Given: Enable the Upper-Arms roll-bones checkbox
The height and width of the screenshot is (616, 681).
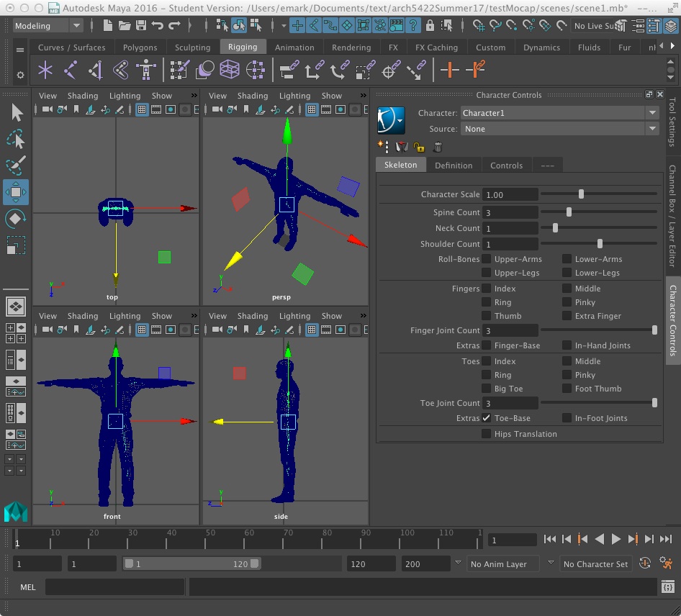Looking at the screenshot, I should point(487,259).
